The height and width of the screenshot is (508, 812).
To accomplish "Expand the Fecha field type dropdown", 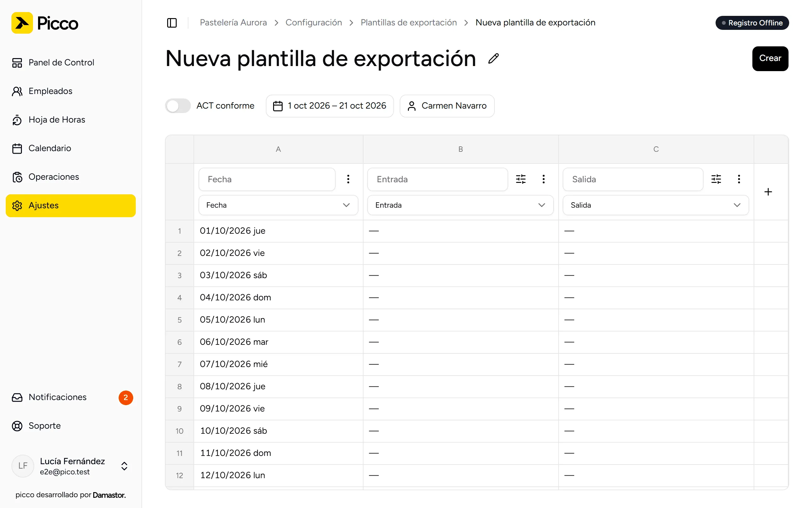I will pos(278,205).
